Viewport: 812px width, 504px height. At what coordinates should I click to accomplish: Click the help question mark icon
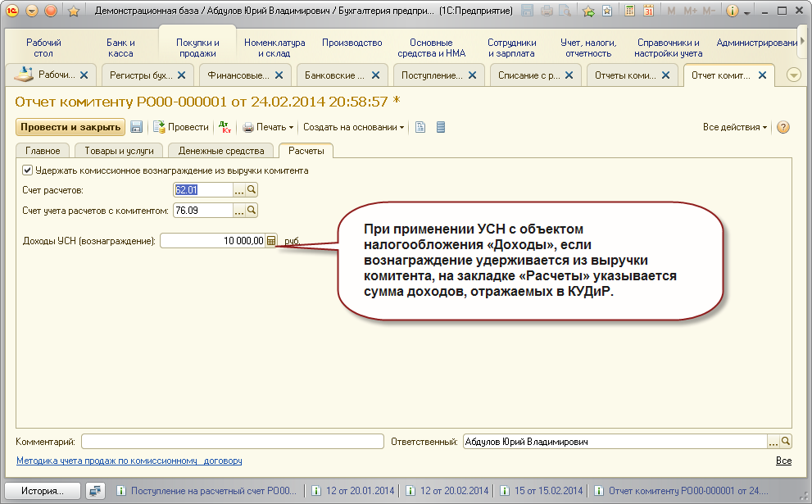point(783,127)
